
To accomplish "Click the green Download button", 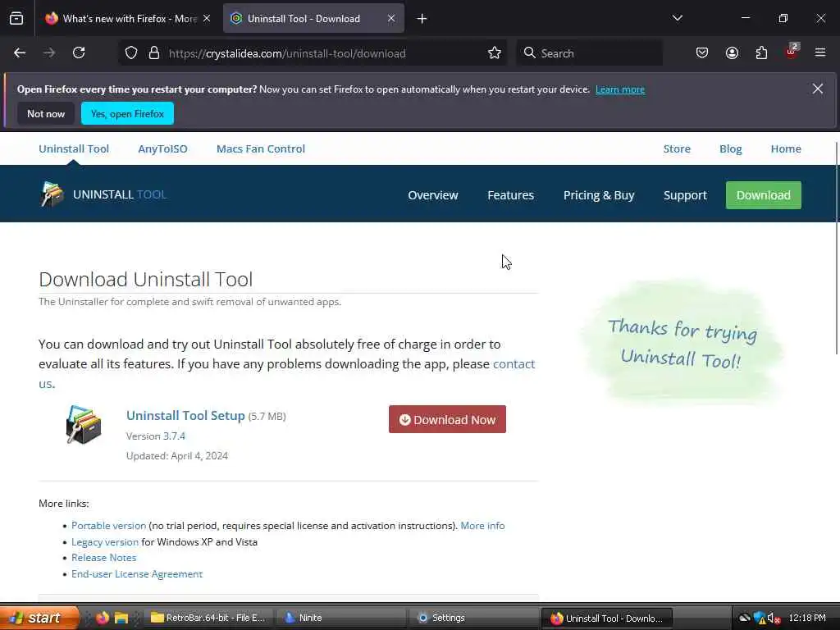I will (764, 195).
